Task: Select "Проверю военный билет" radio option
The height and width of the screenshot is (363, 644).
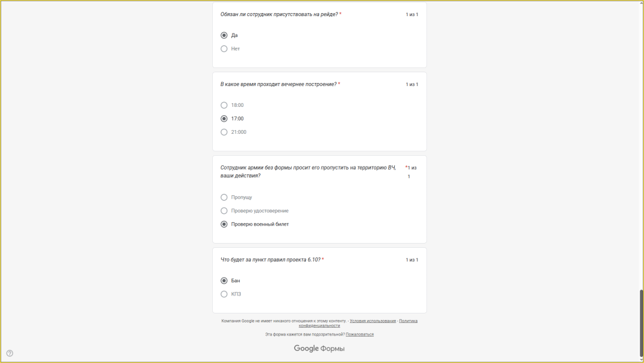Action: [224, 224]
